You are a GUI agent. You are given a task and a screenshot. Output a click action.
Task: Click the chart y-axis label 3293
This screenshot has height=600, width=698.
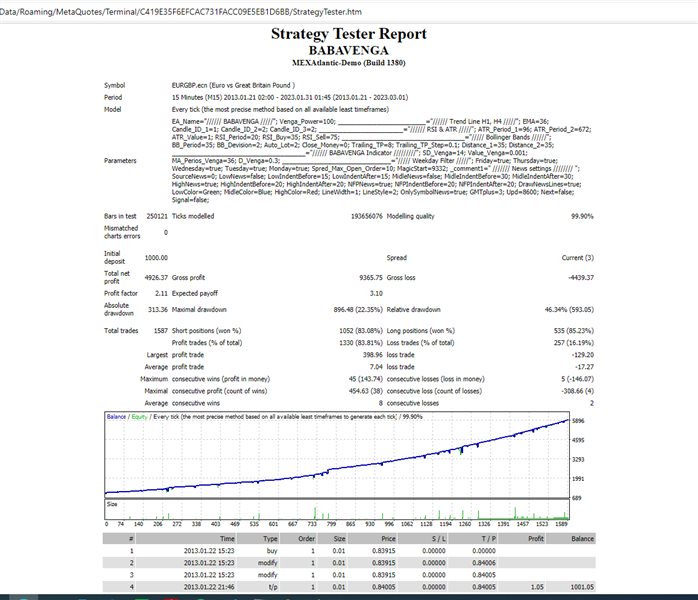(x=578, y=459)
